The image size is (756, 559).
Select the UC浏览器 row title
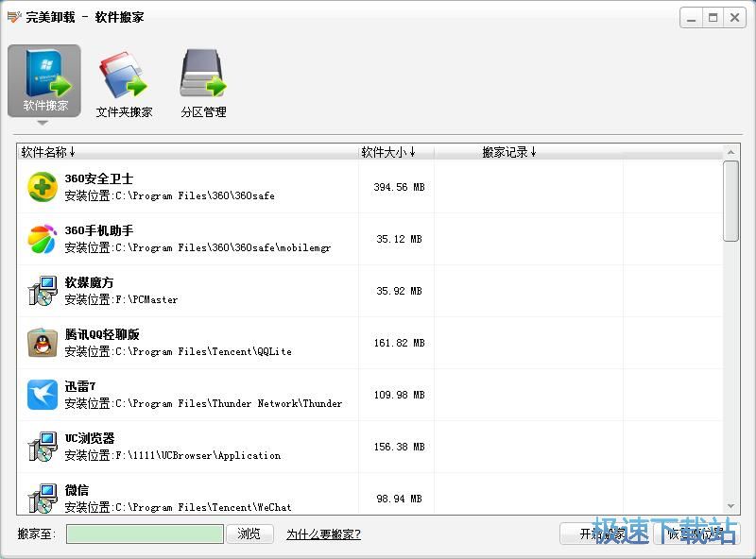90,438
